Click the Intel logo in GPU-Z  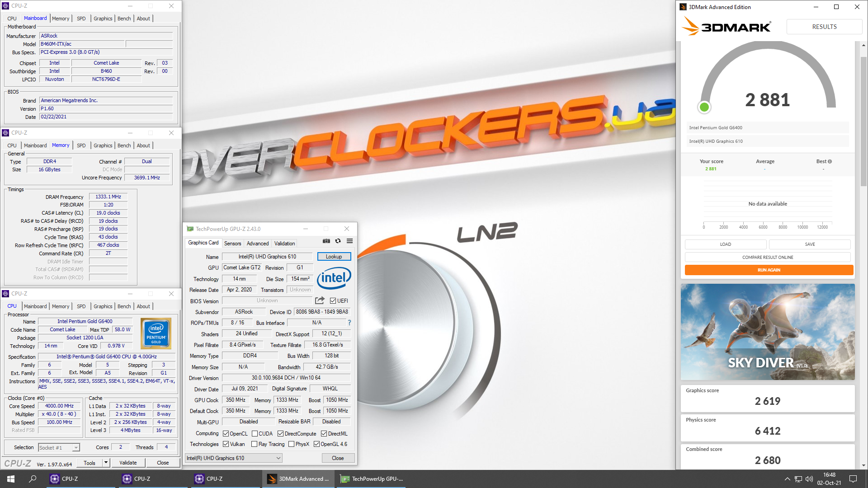[x=334, y=277]
